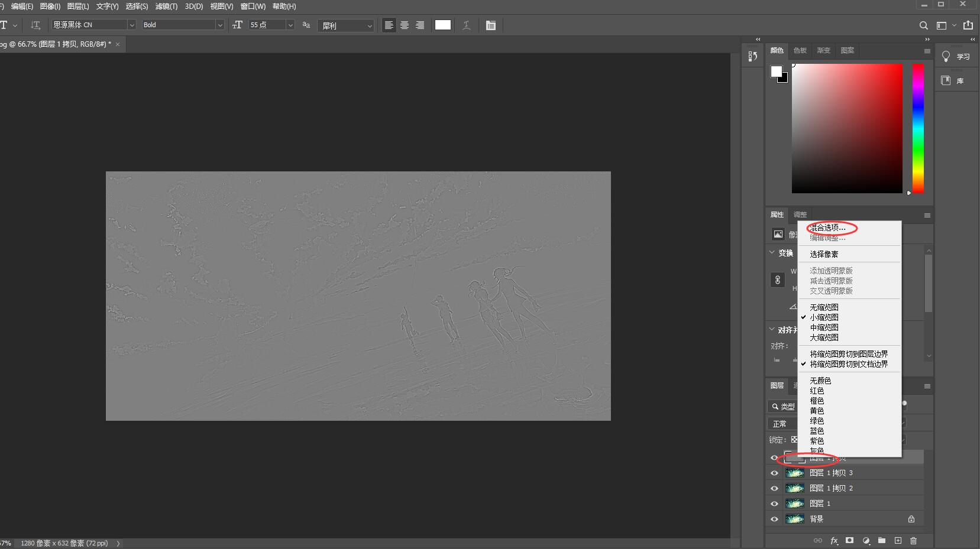Add a layer mask

pyautogui.click(x=850, y=540)
